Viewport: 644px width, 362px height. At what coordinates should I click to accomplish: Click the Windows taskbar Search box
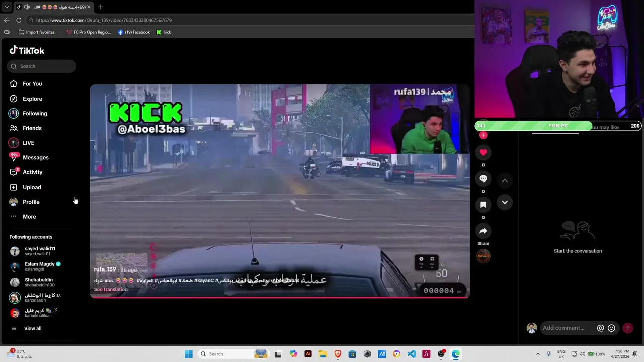[x=234, y=354]
